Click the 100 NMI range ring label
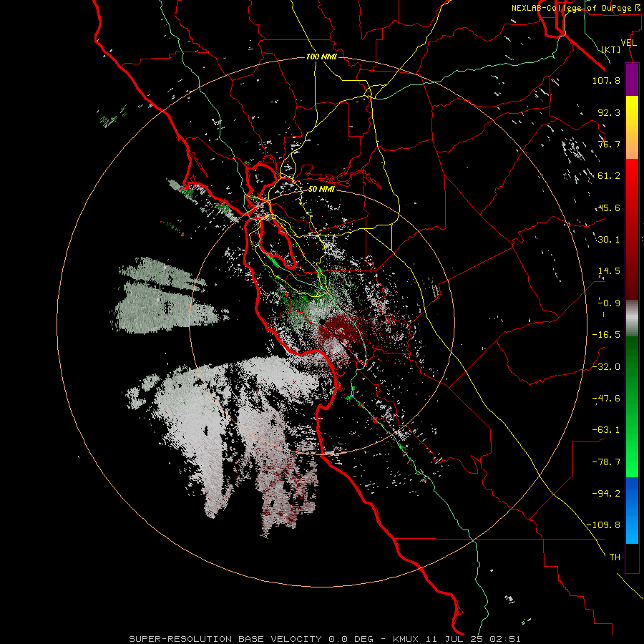Viewport: 644px width, 644px height. point(321,57)
